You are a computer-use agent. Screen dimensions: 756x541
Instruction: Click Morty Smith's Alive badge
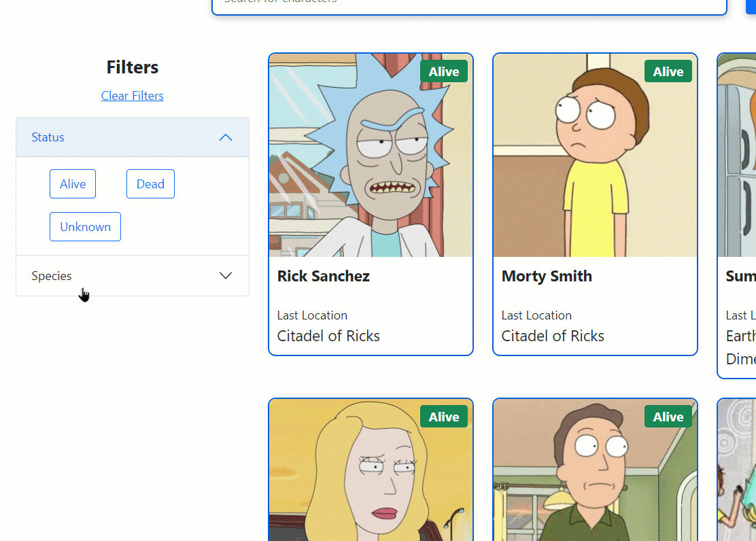[x=668, y=71]
